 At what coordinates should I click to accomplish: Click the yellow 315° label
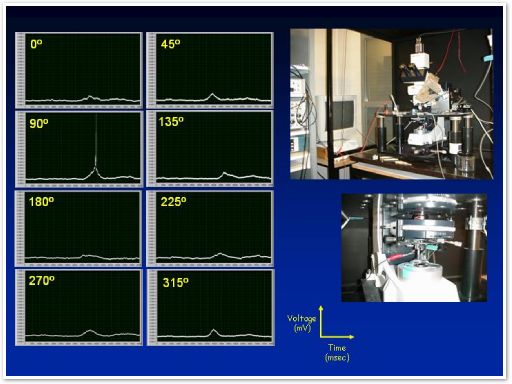[x=176, y=282]
